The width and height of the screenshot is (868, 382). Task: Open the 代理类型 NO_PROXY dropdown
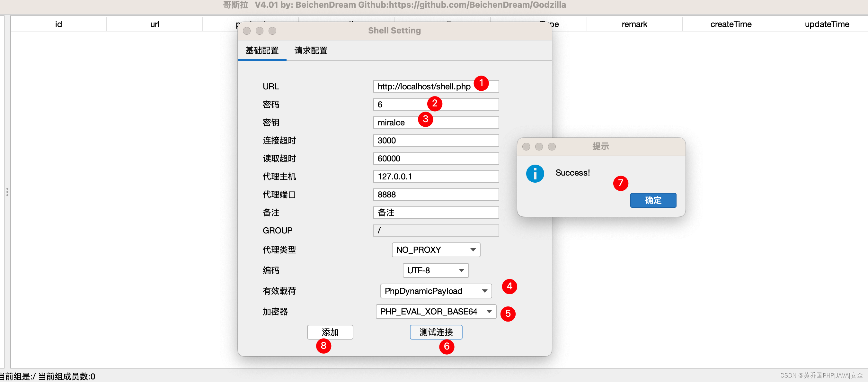click(436, 250)
